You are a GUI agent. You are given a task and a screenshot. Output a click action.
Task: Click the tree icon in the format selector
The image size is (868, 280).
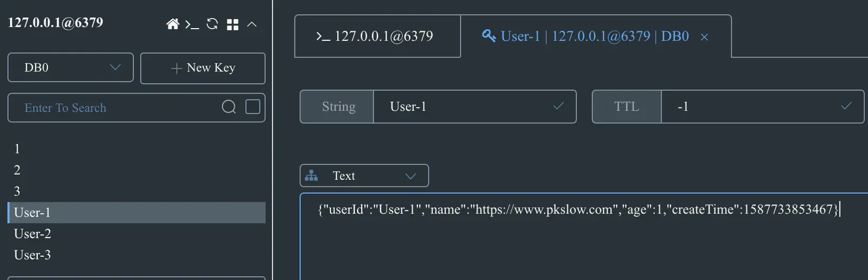pos(312,176)
